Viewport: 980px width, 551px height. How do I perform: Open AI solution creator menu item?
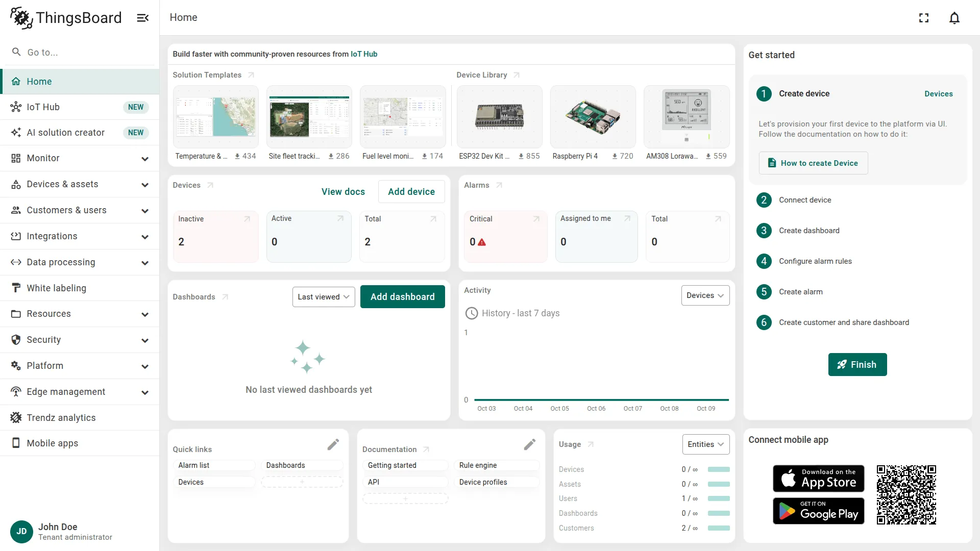tap(80, 133)
